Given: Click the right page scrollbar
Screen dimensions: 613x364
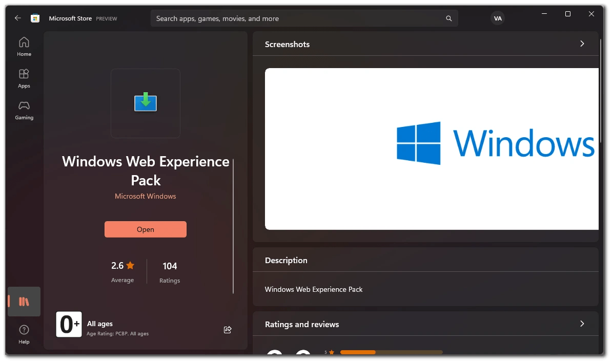Looking at the screenshot, I should (x=601, y=91).
